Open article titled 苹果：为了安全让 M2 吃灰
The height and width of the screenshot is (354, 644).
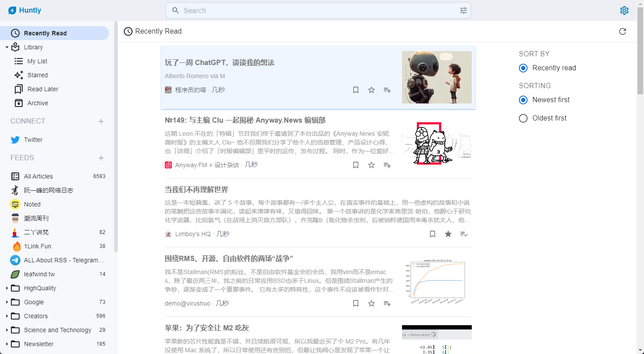207,328
